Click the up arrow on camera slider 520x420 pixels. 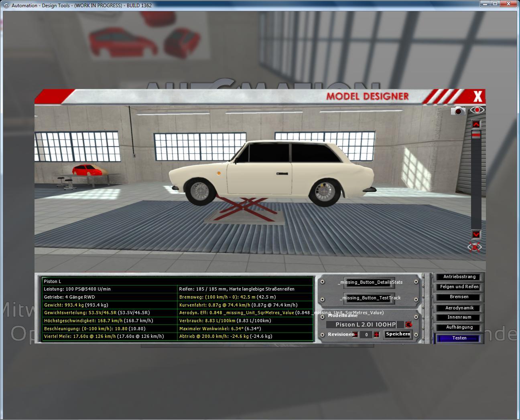(x=476, y=124)
